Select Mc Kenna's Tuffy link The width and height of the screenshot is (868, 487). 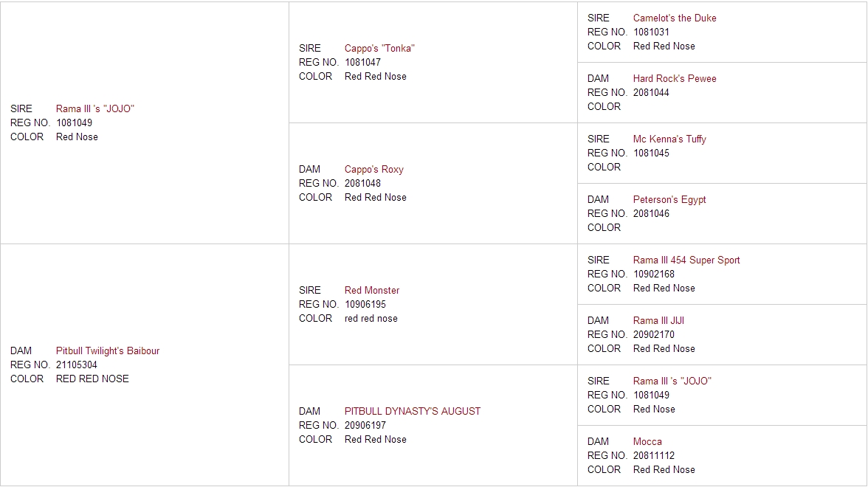coord(669,139)
